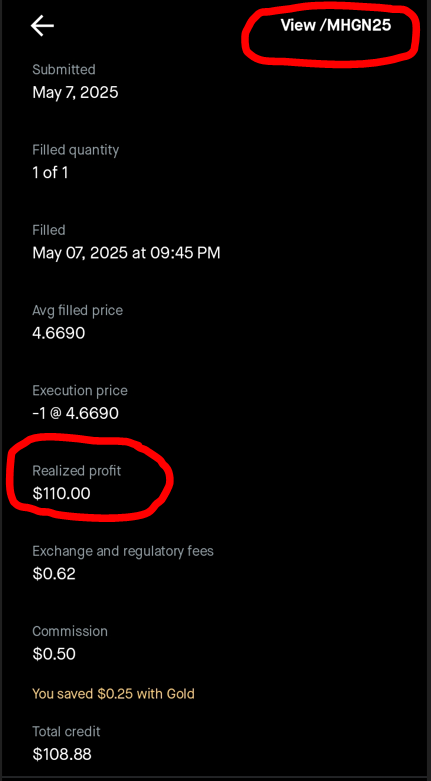Select the Avg filled price label
This screenshot has width=431, height=781.
[x=77, y=310]
